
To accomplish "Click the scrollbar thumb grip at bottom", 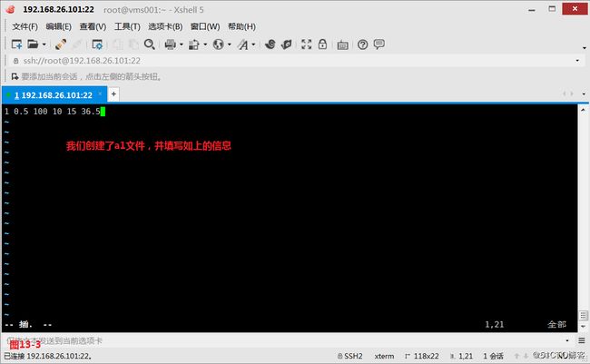I will click(x=583, y=316).
